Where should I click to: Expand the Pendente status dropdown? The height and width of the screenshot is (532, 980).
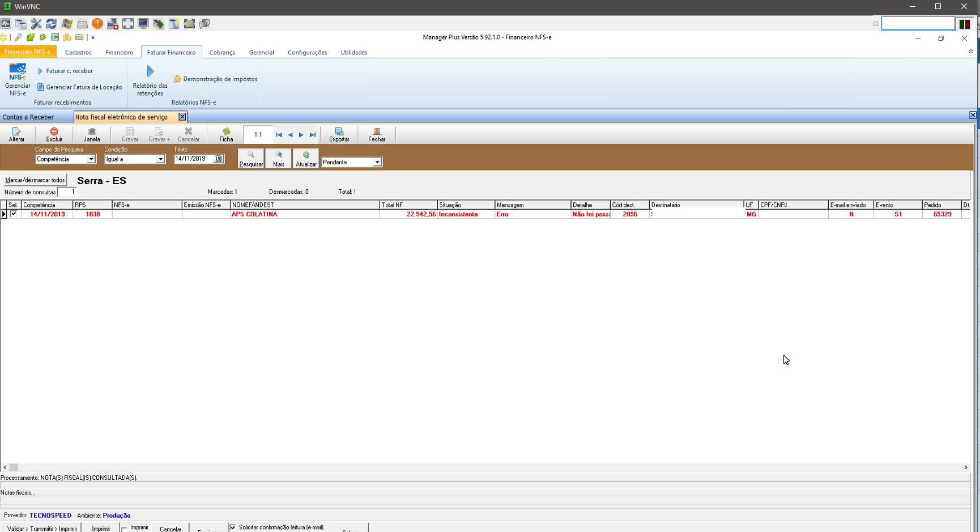click(377, 163)
